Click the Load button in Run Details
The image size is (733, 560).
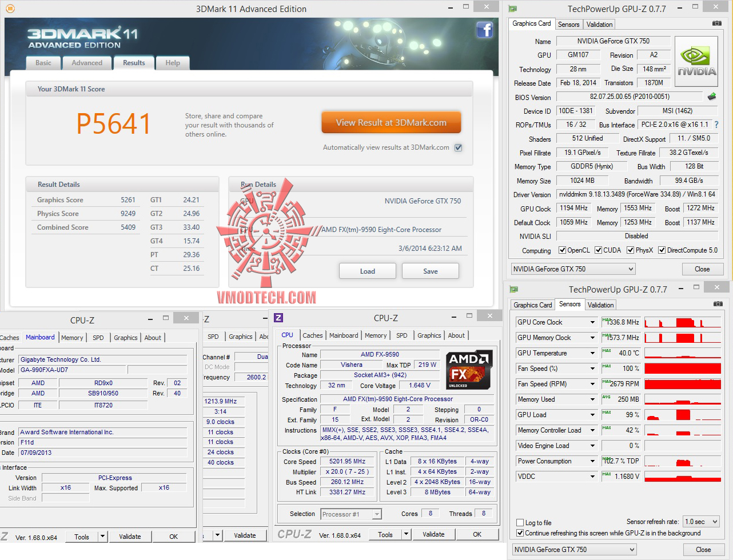pos(368,271)
